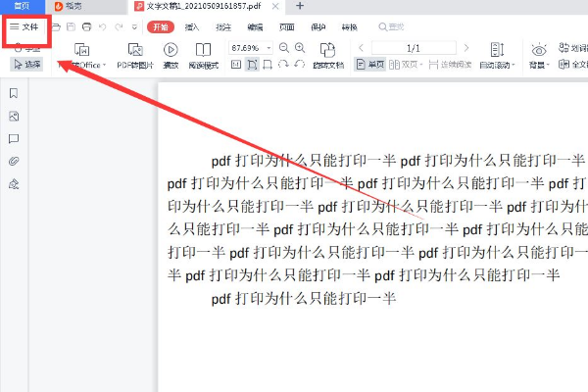Open the bookmark sidebar panel
Viewport: 588px width, 392px height.
click(14, 93)
